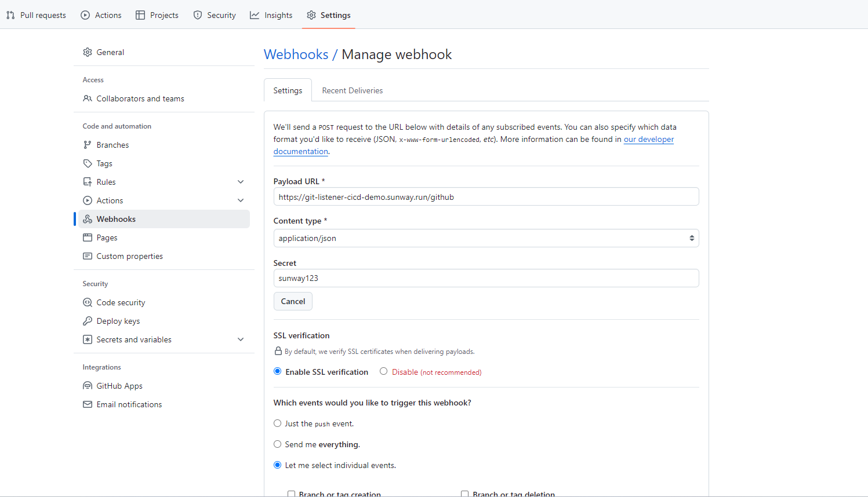Click the Webhooks icon in sidebar
This screenshot has width=868, height=497.
point(88,219)
